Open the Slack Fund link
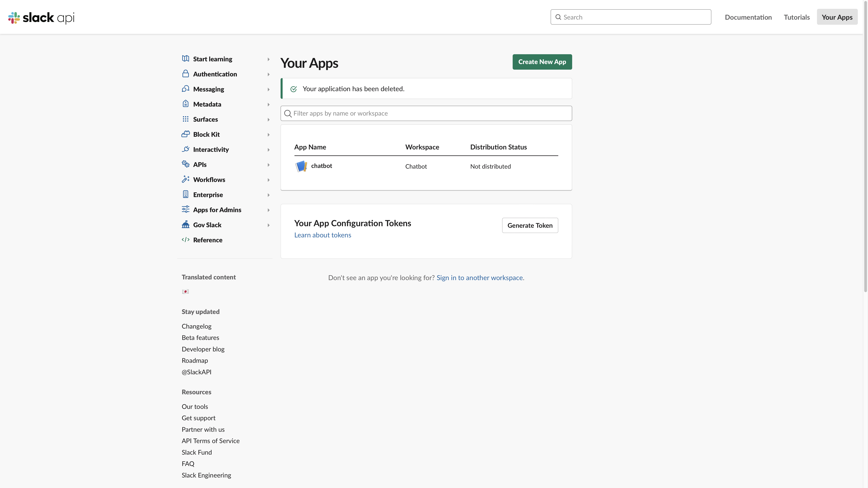This screenshot has height=488, width=868. [197, 453]
